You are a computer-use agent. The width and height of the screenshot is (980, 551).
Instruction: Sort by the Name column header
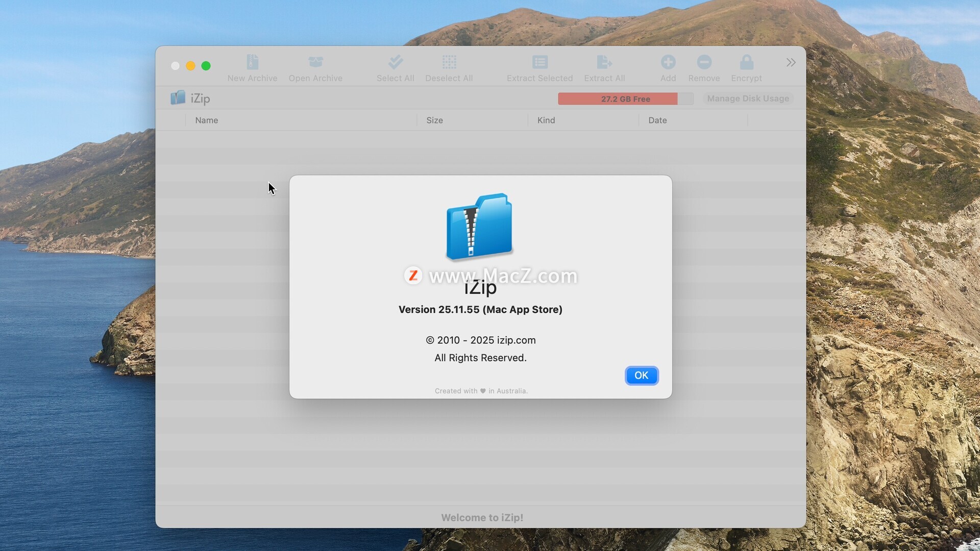pos(207,120)
